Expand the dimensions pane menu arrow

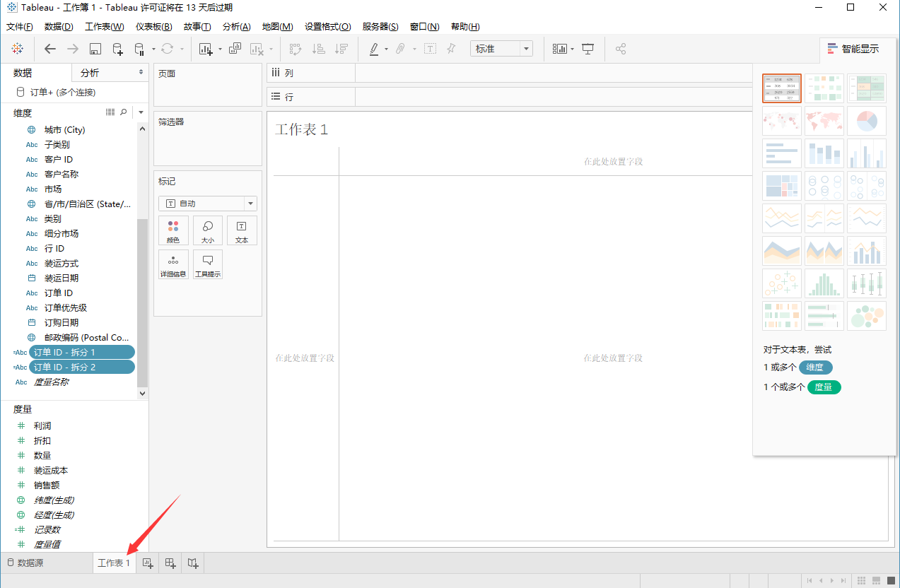[x=141, y=113]
